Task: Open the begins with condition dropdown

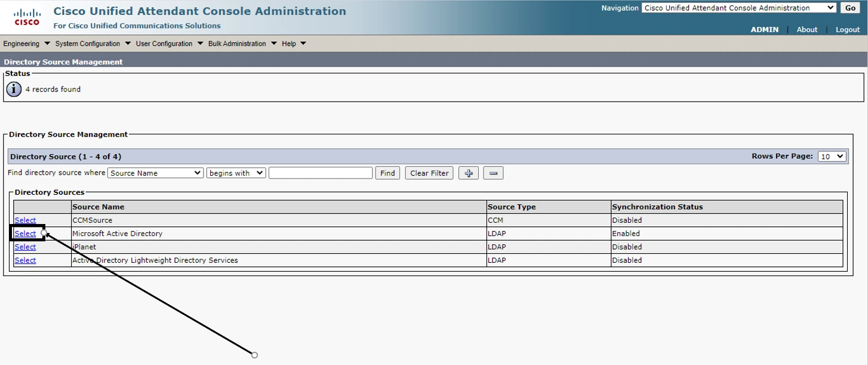Action: coord(236,173)
